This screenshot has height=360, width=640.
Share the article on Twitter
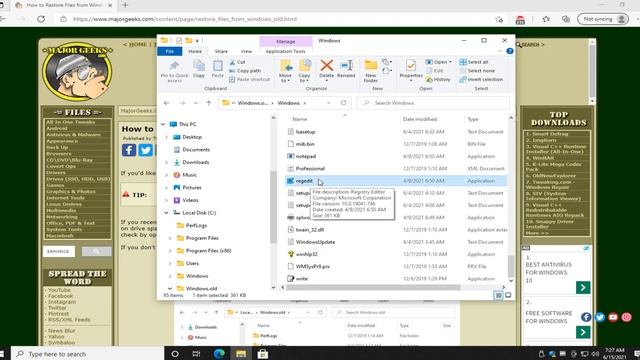tap(145, 150)
